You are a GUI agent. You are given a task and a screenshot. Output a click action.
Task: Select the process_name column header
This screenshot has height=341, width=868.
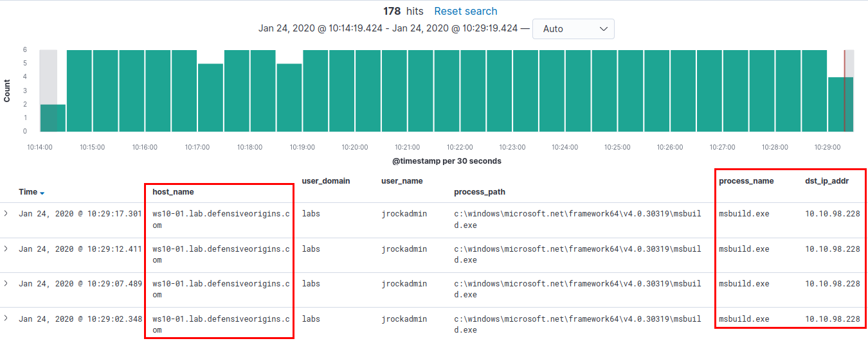point(746,180)
